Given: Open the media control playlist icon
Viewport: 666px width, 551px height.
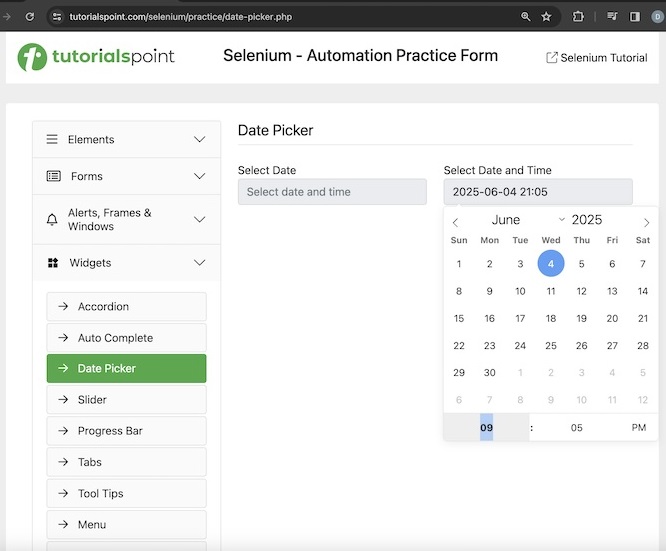Looking at the screenshot, I should pos(612,17).
